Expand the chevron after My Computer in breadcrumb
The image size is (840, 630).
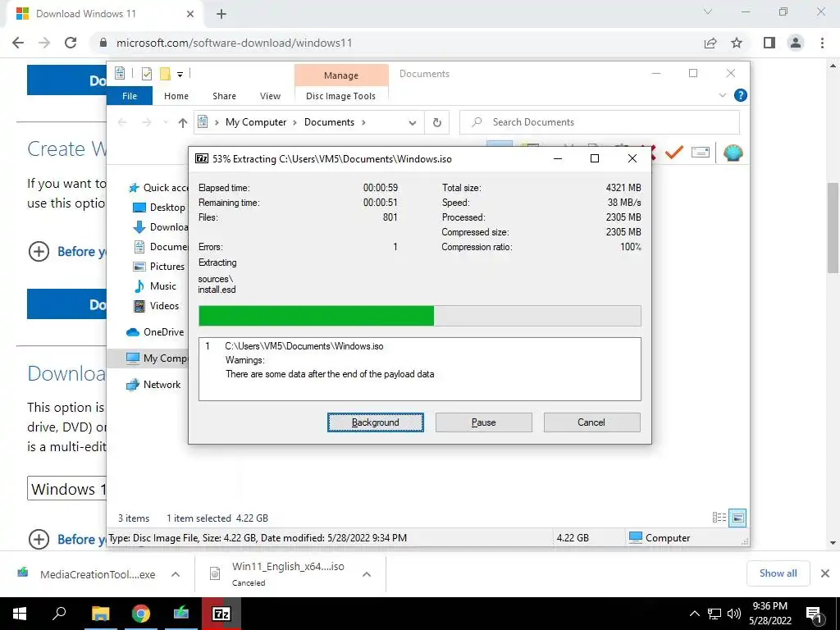click(294, 122)
